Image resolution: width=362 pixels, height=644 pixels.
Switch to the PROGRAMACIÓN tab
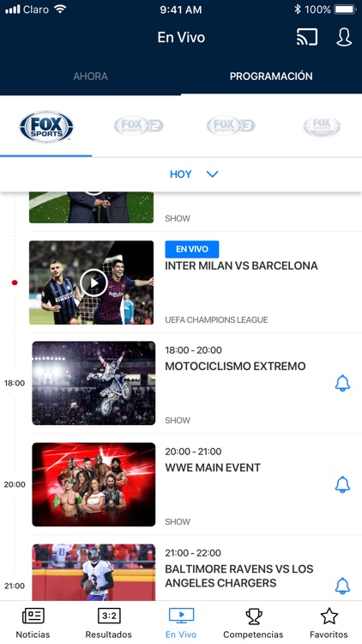point(271,76)
